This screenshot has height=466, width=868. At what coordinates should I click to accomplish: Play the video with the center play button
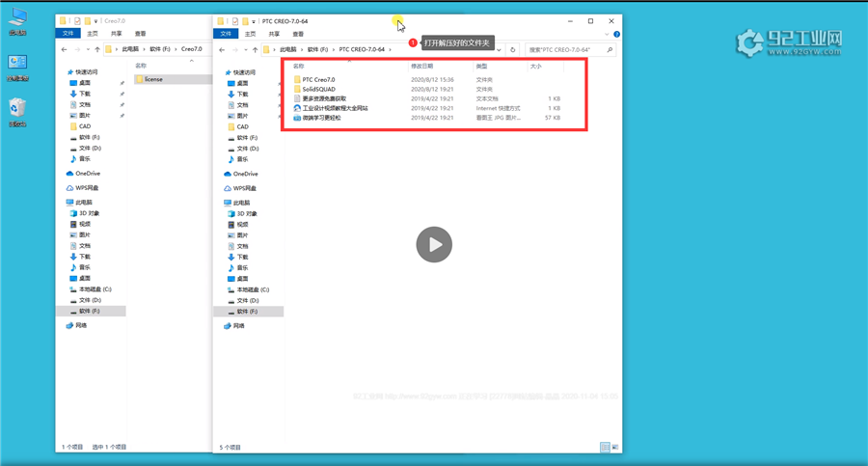[434, 244]
